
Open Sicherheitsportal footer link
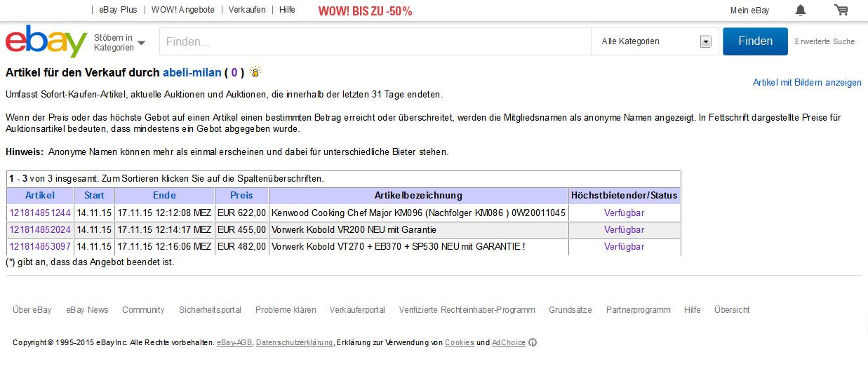click(210, 309)
